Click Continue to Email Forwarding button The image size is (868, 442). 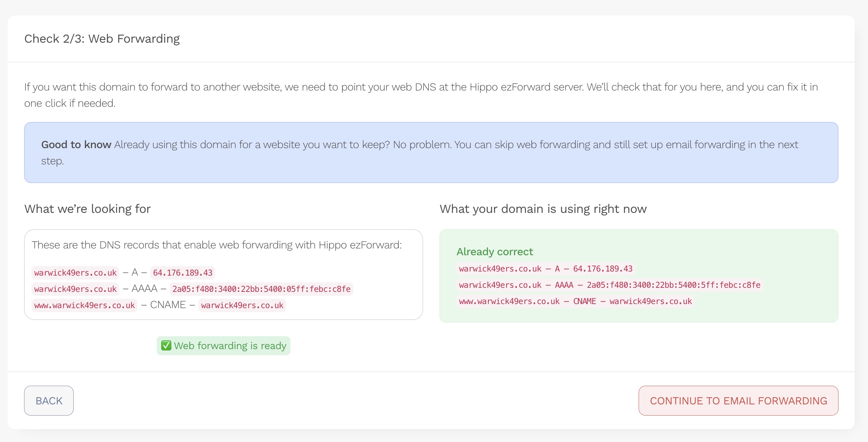(738, 400)
